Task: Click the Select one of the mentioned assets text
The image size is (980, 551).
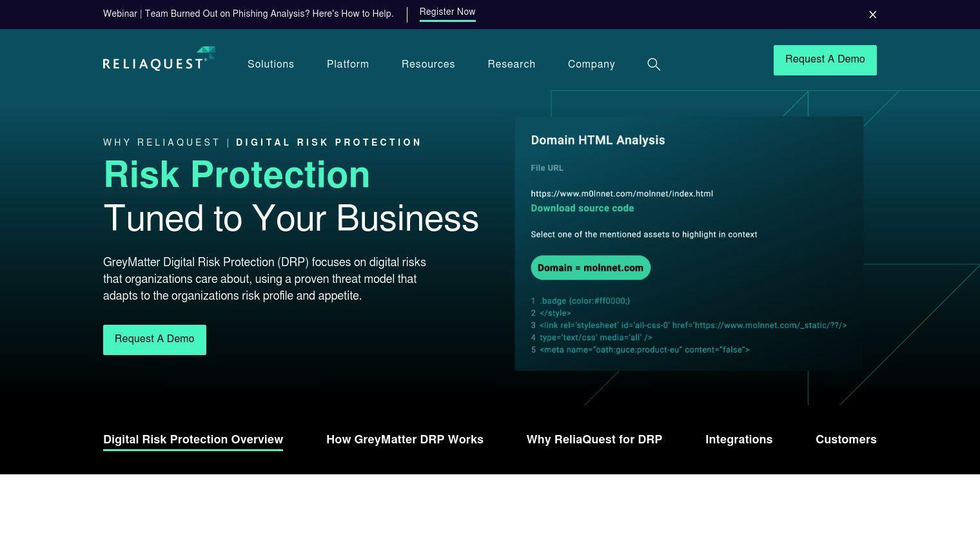Action: [x=644, y=235]
